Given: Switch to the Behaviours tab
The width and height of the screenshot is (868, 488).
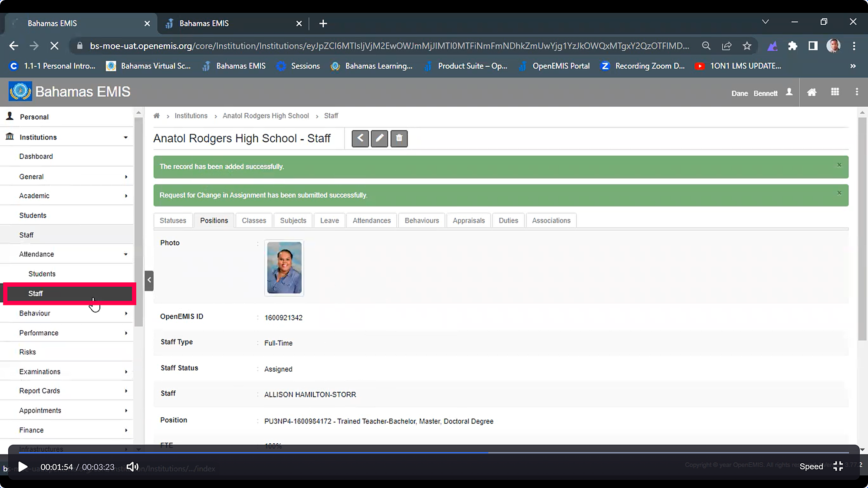Looking at the screenshot, I should coord(422,220).
